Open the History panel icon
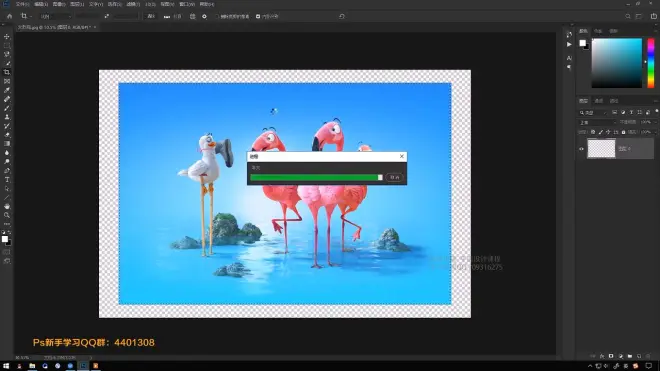The image size is (660, 371). (x=569, y=35)
